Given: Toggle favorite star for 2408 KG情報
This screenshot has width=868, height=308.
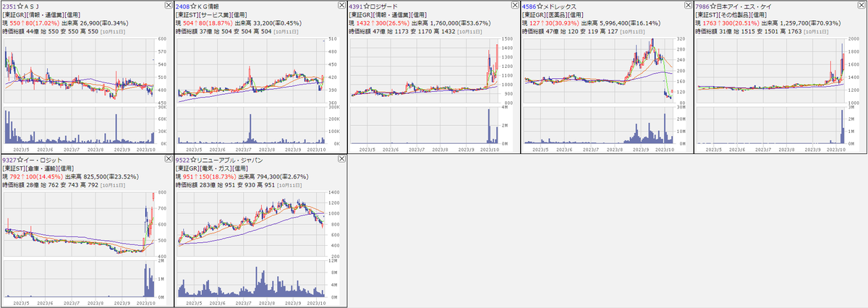Looking at the screenshot, I should [x=193, y=5].
